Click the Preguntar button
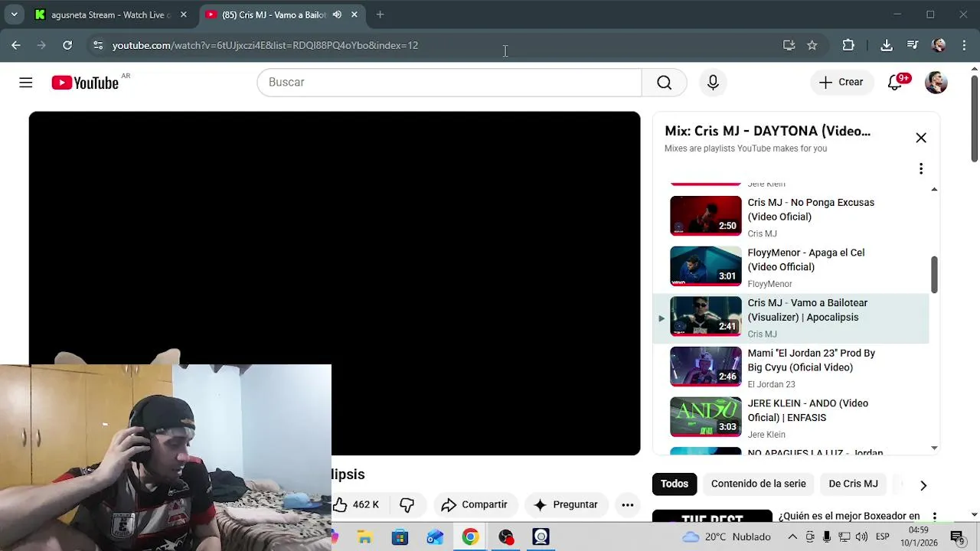This screenshot has height=551, width=980. coord(566,504)
